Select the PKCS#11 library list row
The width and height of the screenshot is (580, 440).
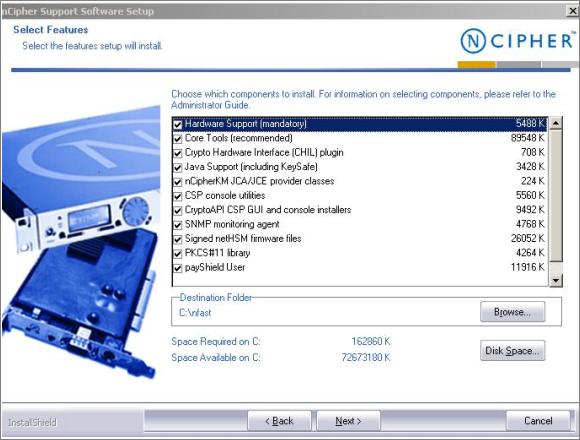pyautogui.click(x=360, y=253)
